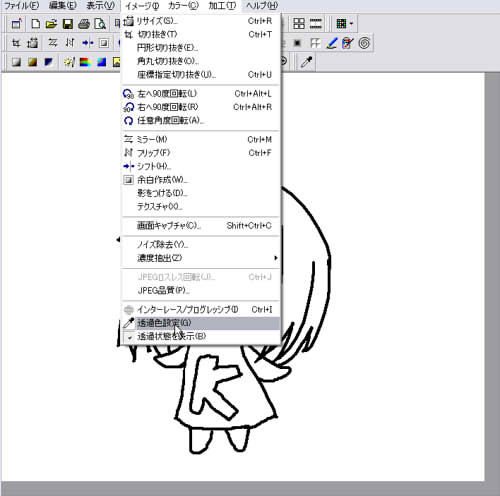This screenshot has width=500, height=496.
Task: Select 角丸切り抜き(O)... entry
Action: (x=201, y=61)
